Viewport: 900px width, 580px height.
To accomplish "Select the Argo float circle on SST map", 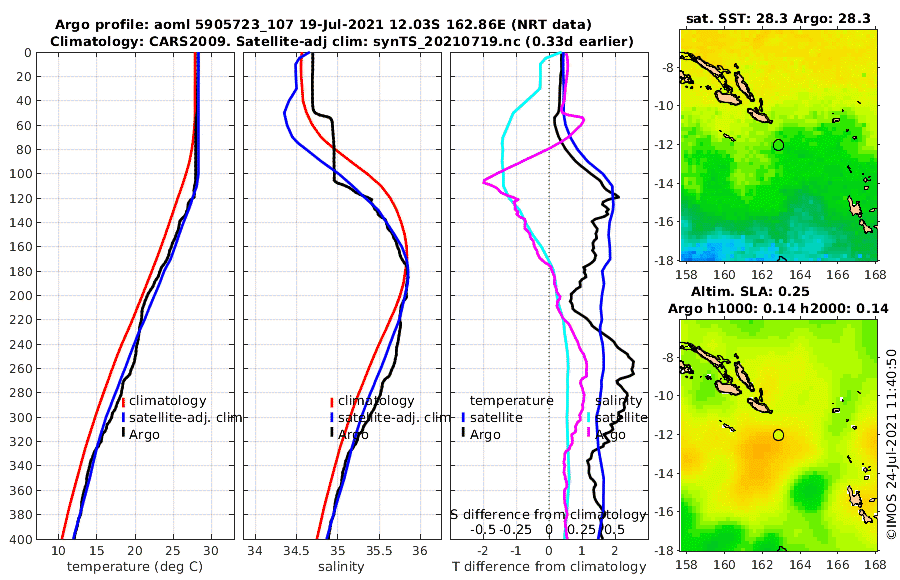I will pyautogui.click(x=778, y=145).
